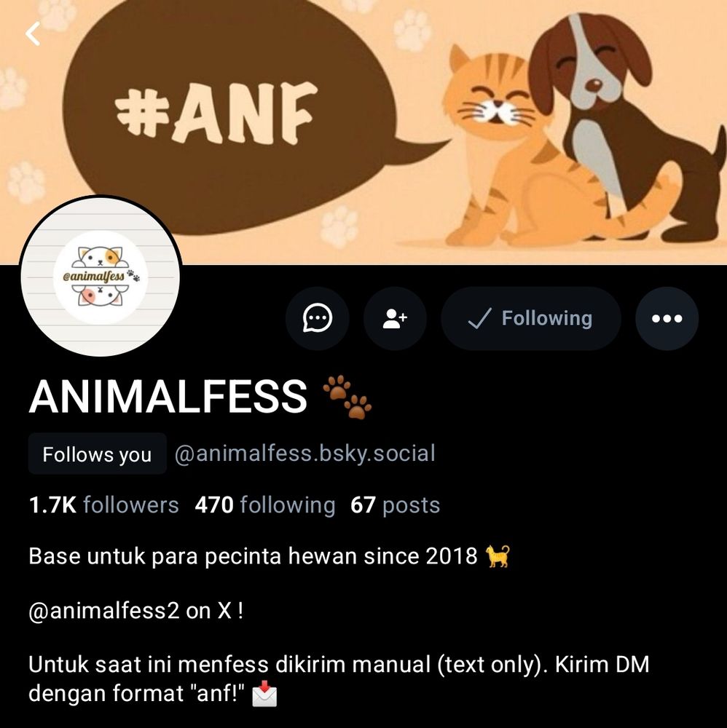Go back using the top-left arrow
This screenshot has height=728, width=727.
click(x=33, y=34)
